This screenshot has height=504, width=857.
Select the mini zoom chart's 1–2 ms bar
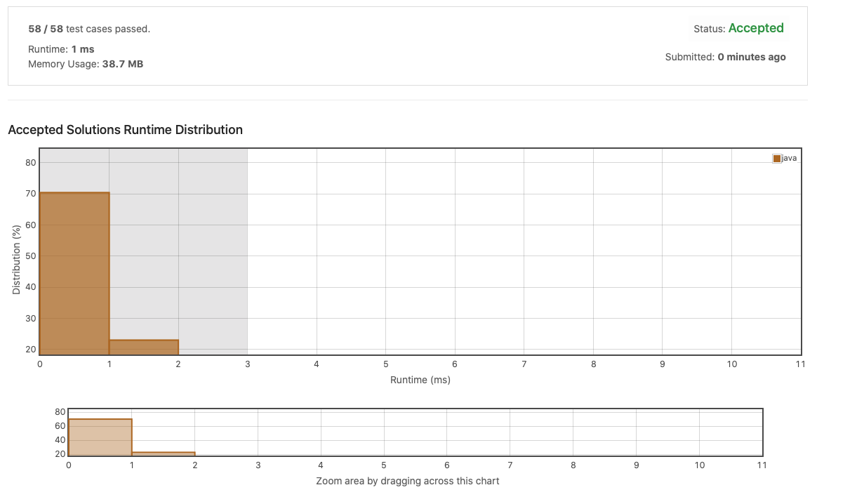pyautogui.click(x=163, y=453)
